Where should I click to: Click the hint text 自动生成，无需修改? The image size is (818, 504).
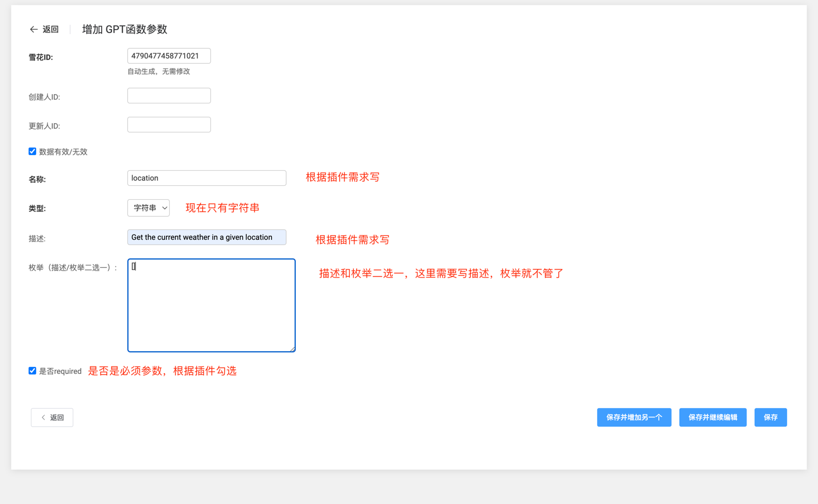click(x=159, y=71)
